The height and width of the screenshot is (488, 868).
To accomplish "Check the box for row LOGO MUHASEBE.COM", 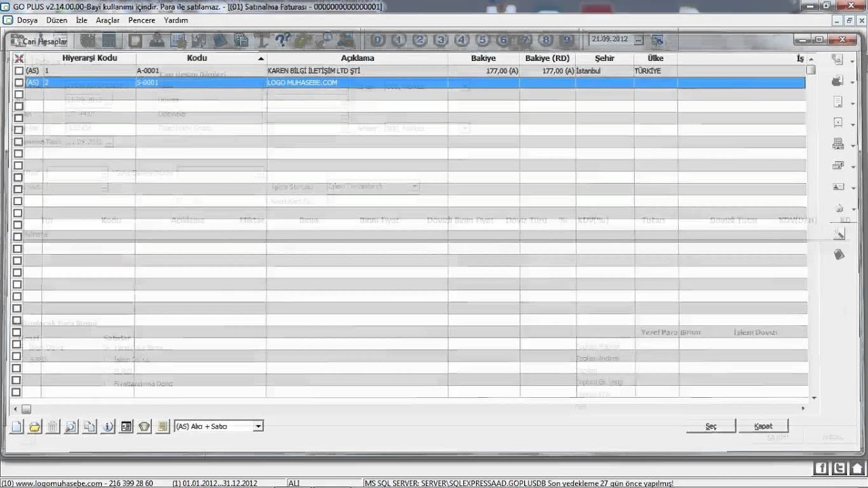I will point(18,83).
